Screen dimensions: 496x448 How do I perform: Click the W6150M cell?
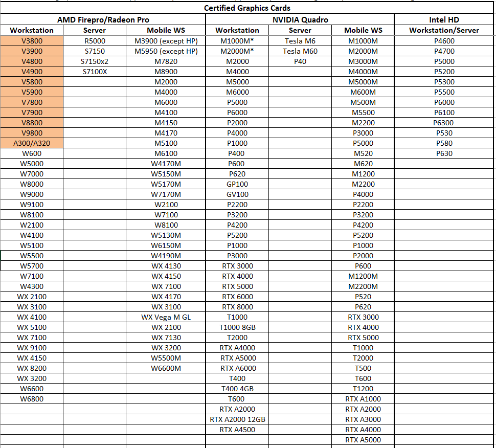166,245
